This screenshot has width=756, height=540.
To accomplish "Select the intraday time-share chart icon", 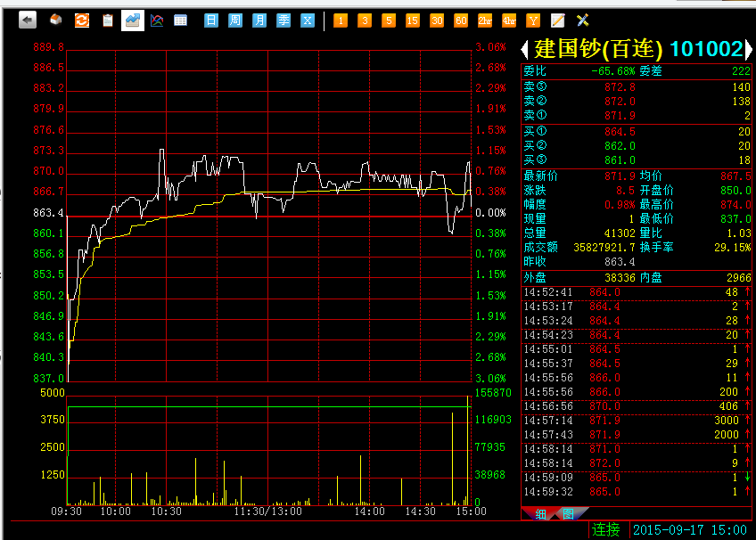I will tap(132, 20).
